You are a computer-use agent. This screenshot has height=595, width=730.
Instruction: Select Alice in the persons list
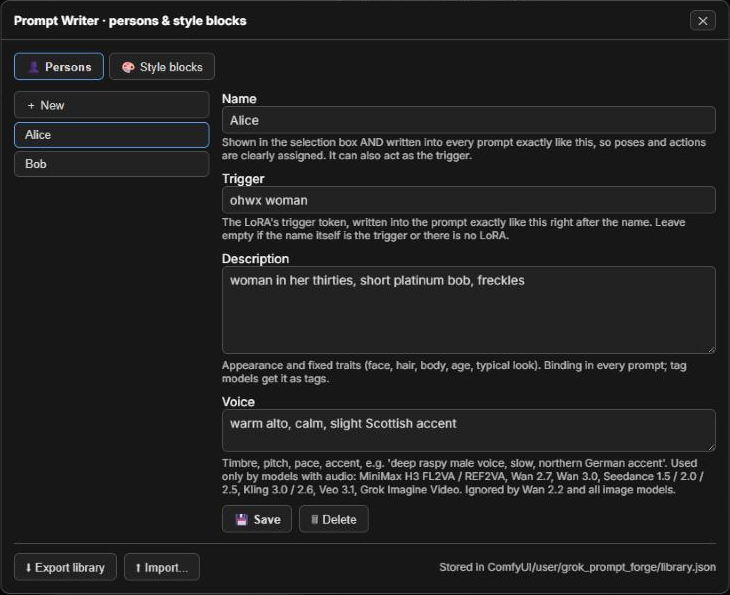click(x=112, y=135)
